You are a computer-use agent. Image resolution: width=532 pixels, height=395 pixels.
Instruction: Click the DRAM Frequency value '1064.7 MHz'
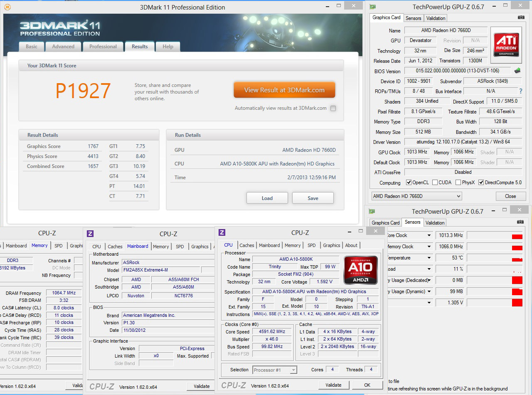(64, 293)
